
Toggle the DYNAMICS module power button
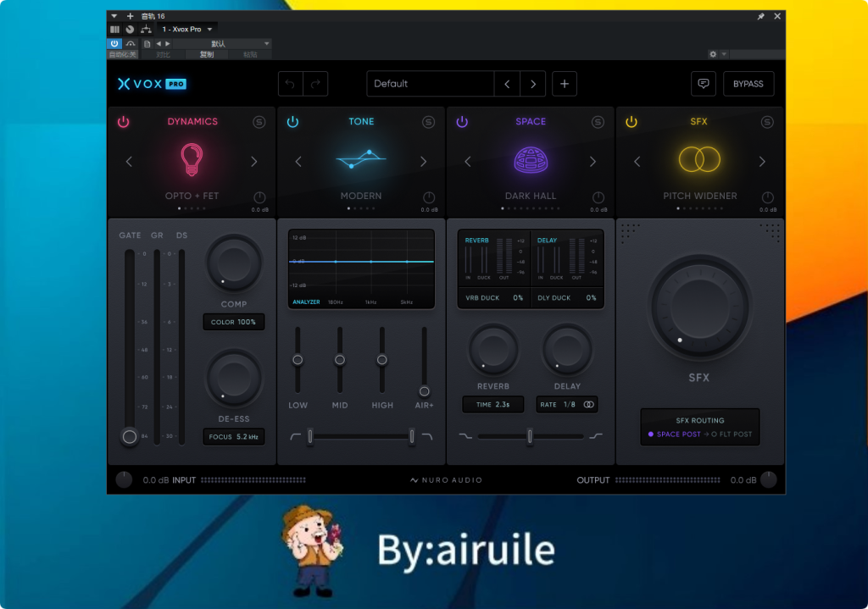(x=124, y=122)
